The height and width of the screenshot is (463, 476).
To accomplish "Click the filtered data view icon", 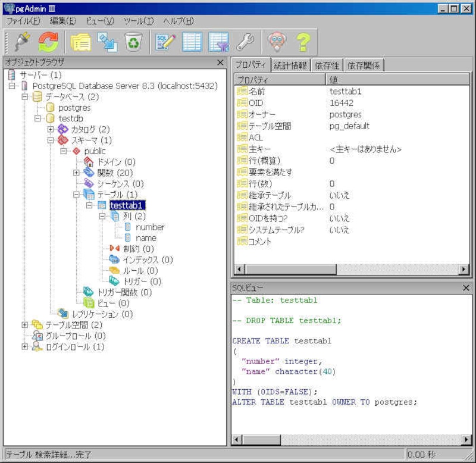I will (x=218, y=42).
